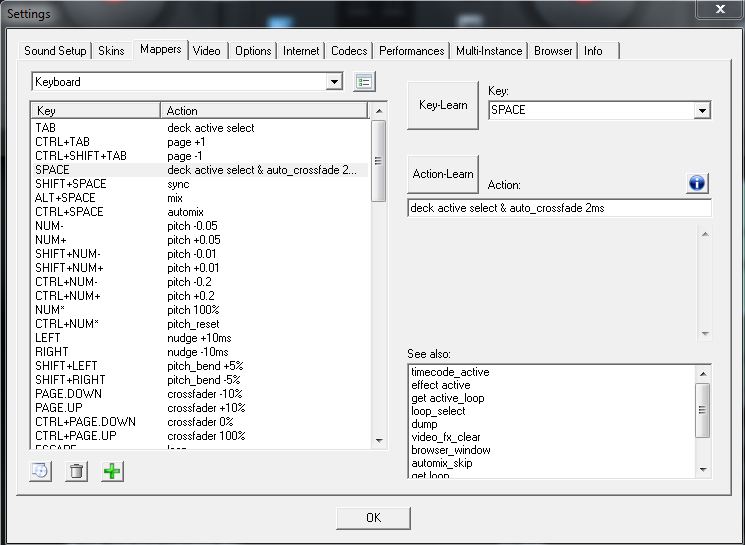Click the green plus icon to add mapping
The width and height of the screenshot is (745, 545).
(112, 471)
